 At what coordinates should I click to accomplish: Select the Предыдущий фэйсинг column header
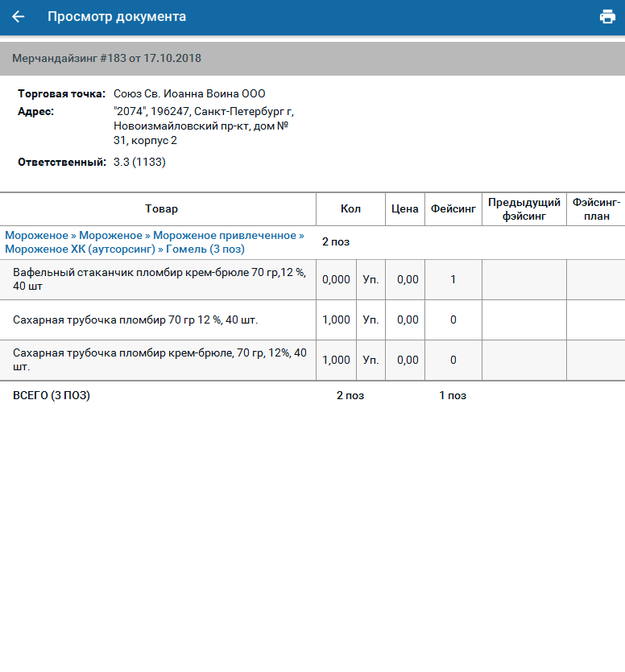tap(524, 209)
